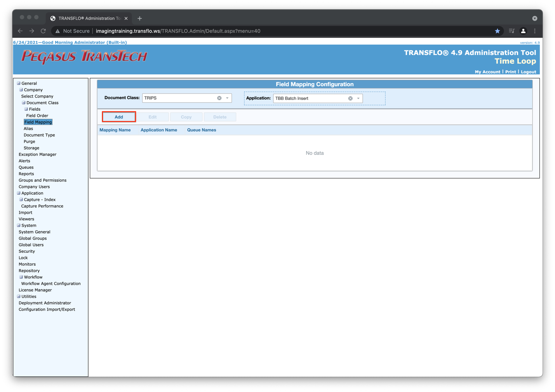555x392 pixels.
Task: Close the TRANSFLO Administration tab
Action: (x=126, y=18)
